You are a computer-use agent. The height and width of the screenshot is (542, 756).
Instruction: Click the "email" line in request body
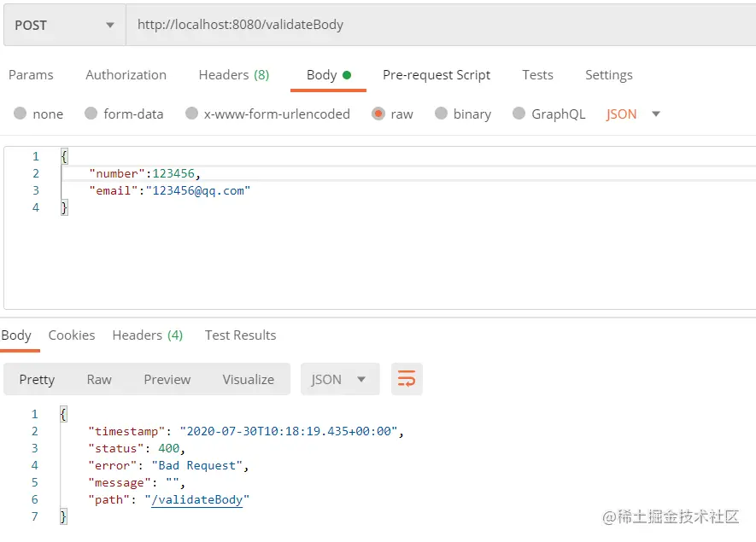coord(170,191)
